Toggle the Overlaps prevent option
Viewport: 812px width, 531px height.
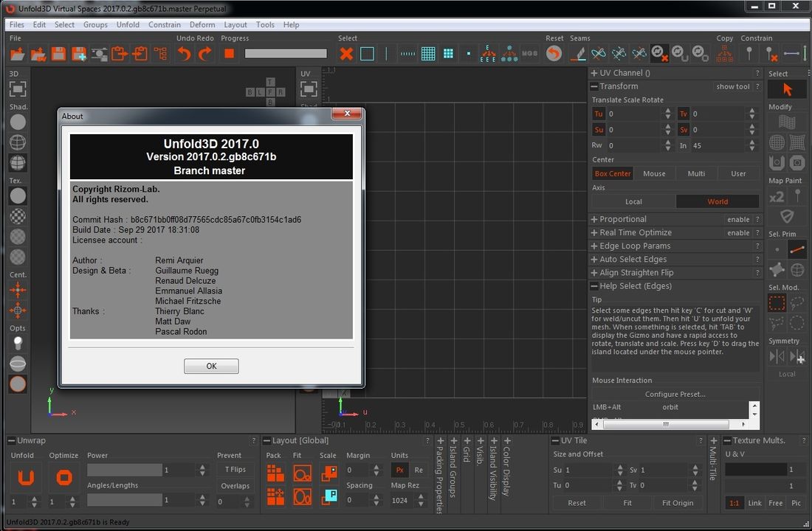tap(235, 486)
